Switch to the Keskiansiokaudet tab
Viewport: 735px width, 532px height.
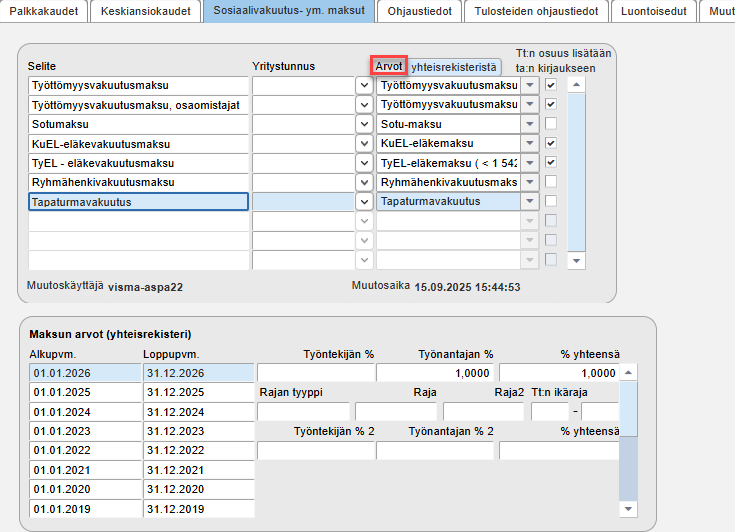coord(145,11)
